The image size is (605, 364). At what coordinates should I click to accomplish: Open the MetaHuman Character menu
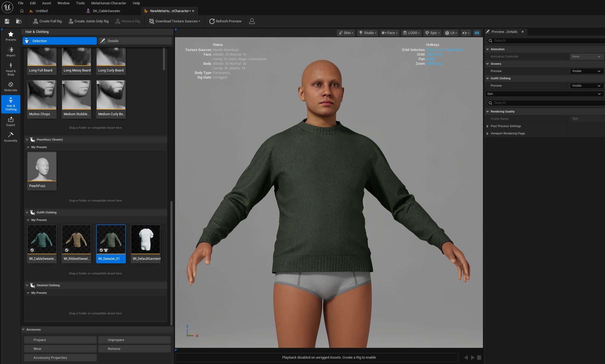109,3
